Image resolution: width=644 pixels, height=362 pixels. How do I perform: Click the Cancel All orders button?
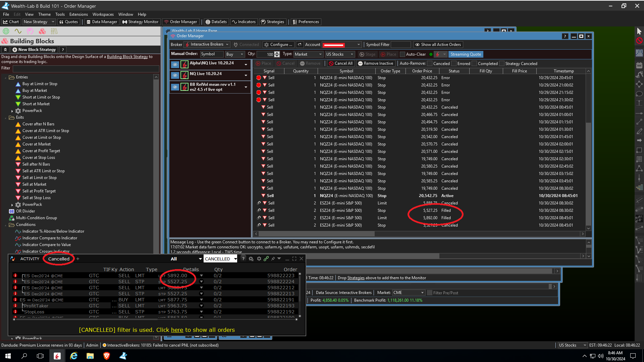340,63
